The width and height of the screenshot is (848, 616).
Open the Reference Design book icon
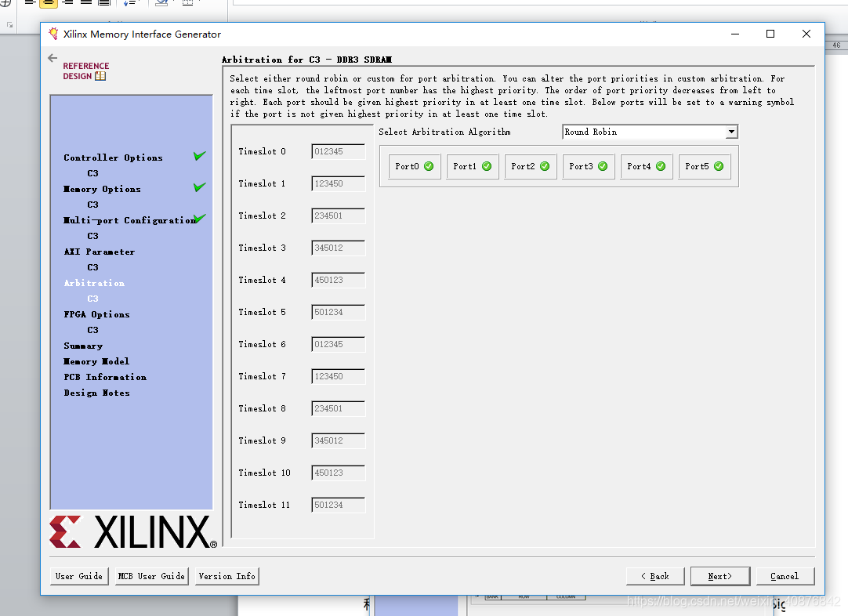point(100,76)
